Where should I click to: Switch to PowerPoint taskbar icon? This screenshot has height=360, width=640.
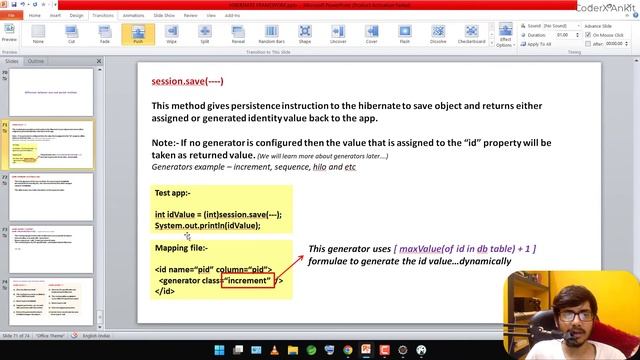366,350
